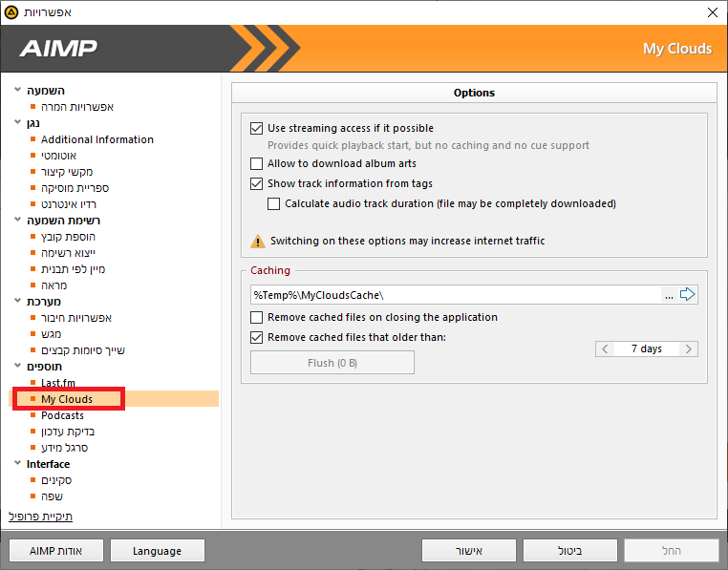Select מגש in the tree

tap(51, 334)
